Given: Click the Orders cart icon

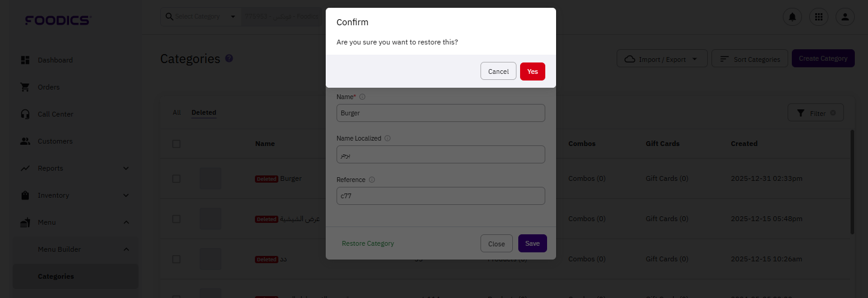Looking at the screenshot, I should point(25,87).
